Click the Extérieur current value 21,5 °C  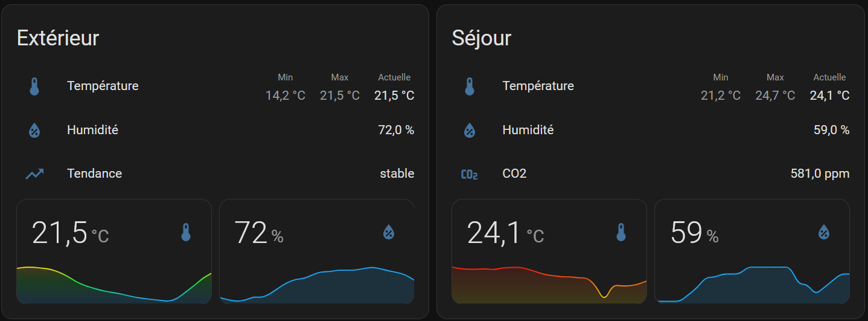click(x=394, y=96)
